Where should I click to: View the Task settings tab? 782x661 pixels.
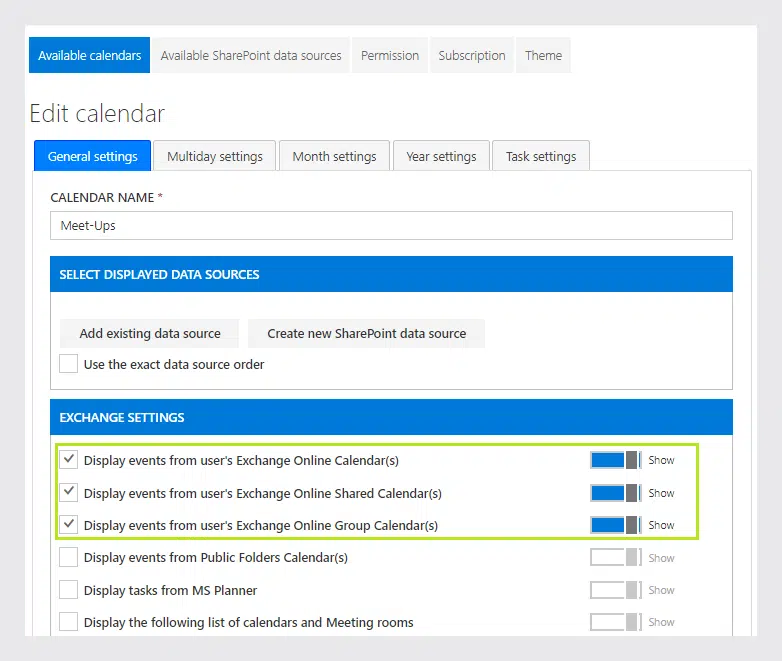pyautogui.click(x=541, y=156)
